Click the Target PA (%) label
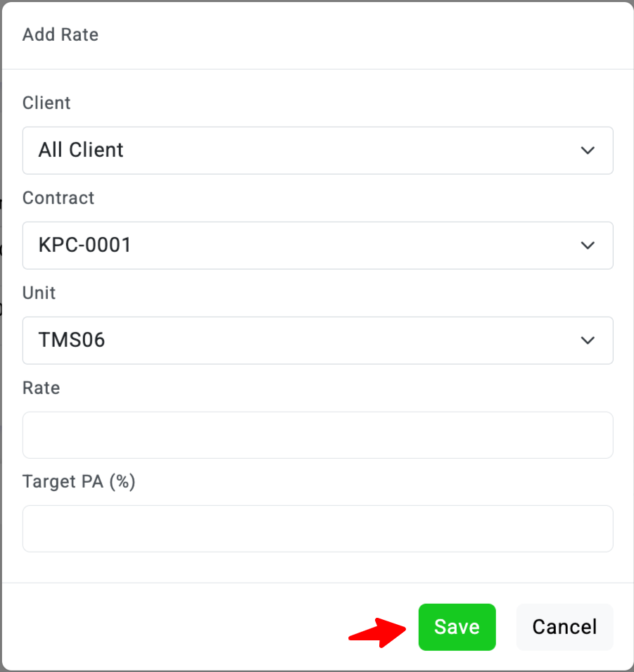 [x=79, y=482]
